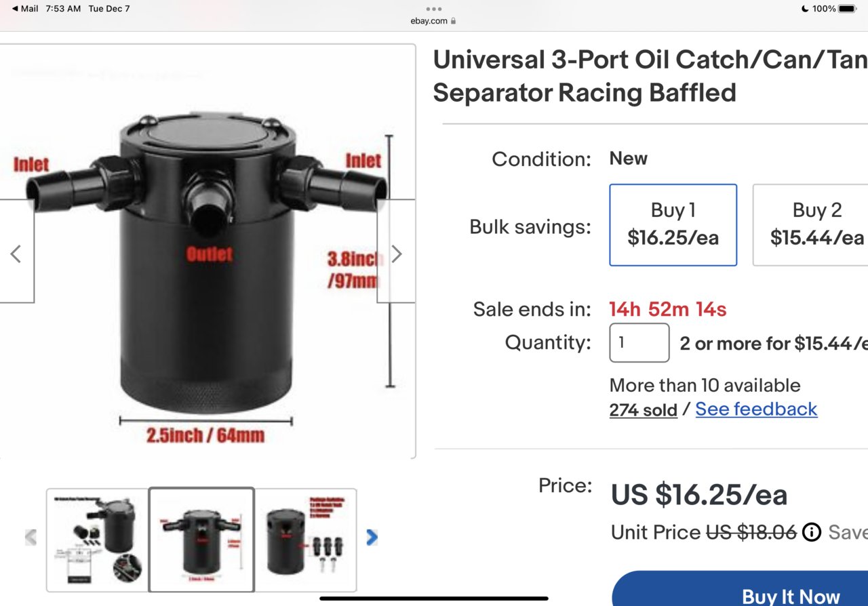
Task: Select second thumbnail with dimensions image
Action: (201, 540)
